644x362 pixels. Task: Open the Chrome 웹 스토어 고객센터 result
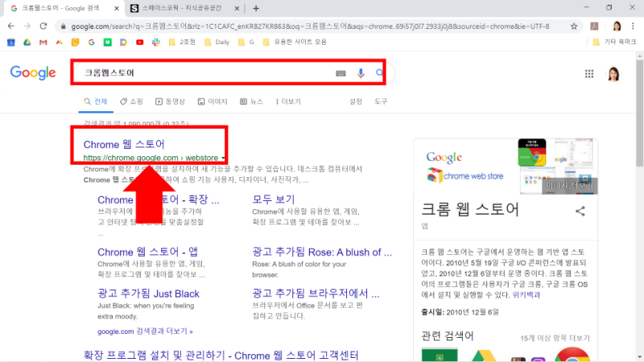tap(221, 356)
